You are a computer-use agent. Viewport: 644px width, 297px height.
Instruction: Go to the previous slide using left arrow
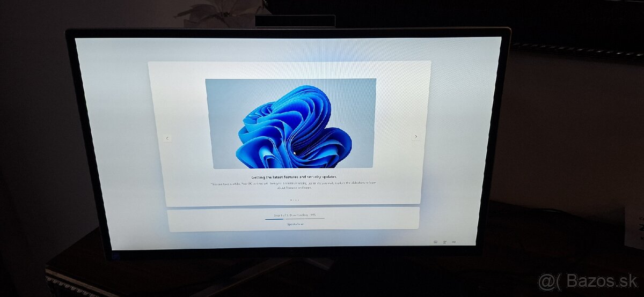coord(167,138)
